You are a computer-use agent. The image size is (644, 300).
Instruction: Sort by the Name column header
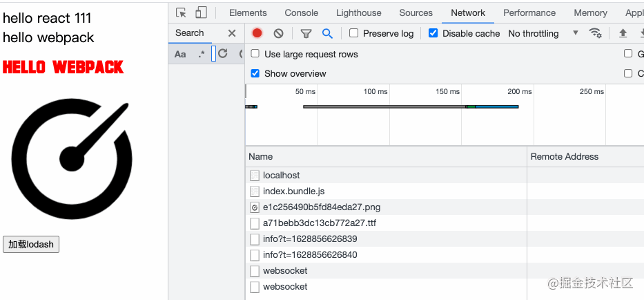coord(386,156)
